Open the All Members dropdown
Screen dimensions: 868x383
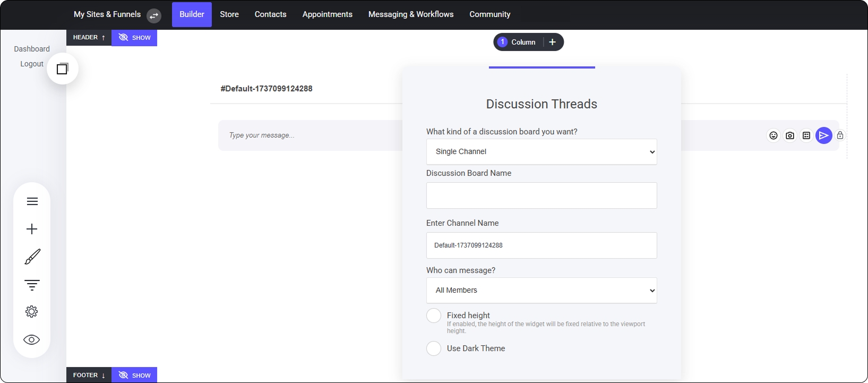tap(542, 291)
